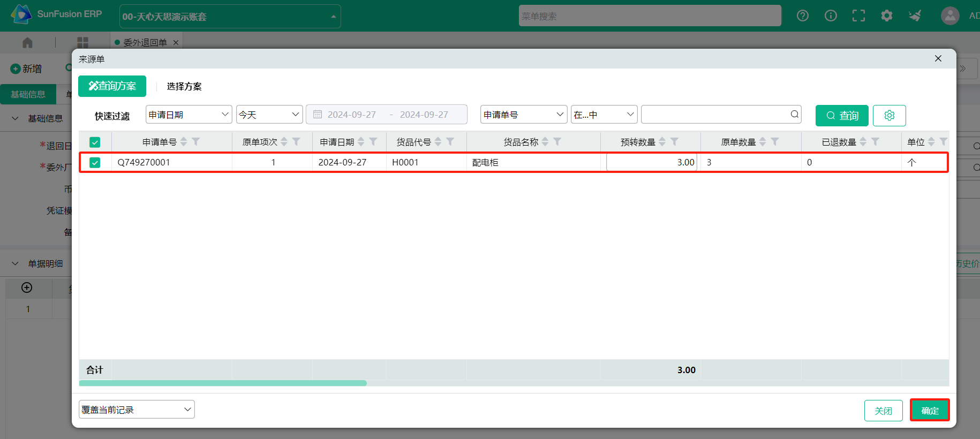Click the 查询 search button

click(x=842, y=115)
